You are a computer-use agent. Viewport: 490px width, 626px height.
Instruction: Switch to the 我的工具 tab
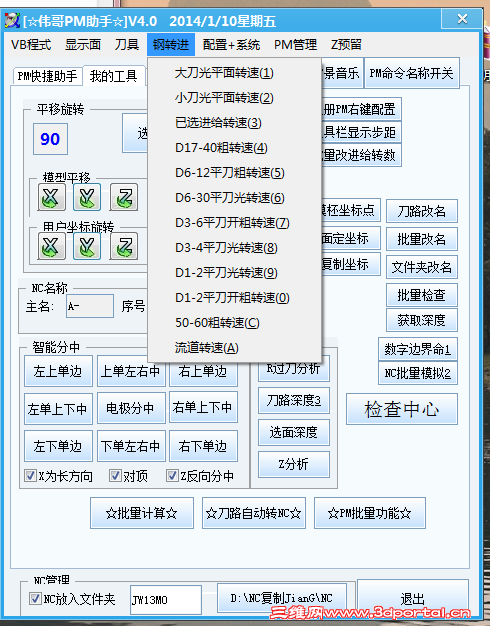(x=114, y=75)
